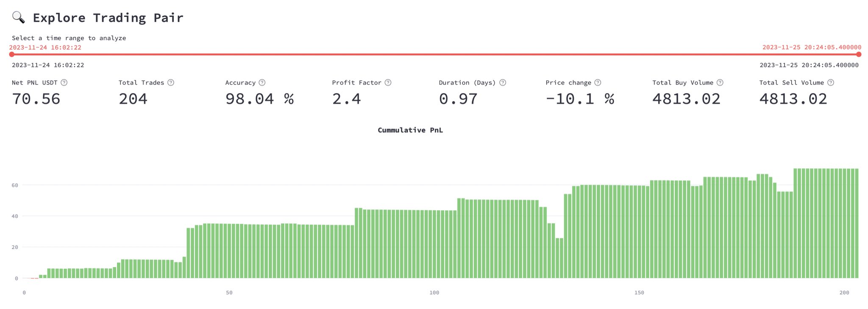
Task: Click the Accuracy value 98.04 %
Action: [x=259, y=99]
